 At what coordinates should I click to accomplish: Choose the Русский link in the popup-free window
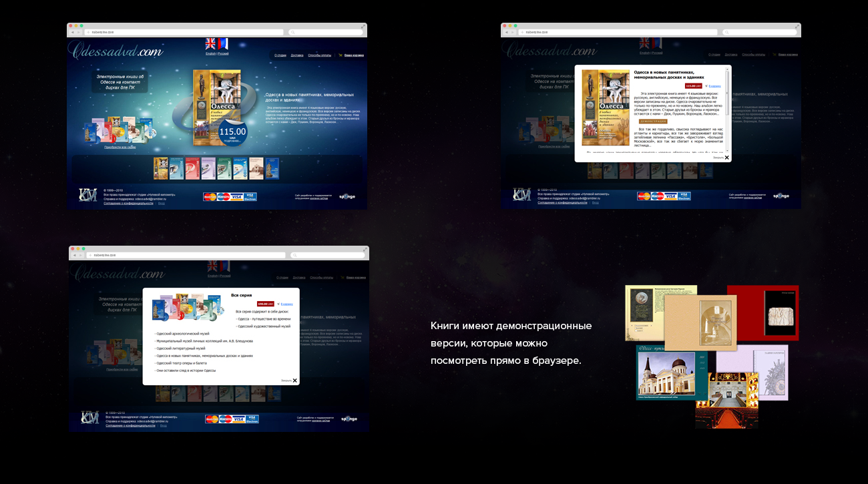[x=224, y=53]
